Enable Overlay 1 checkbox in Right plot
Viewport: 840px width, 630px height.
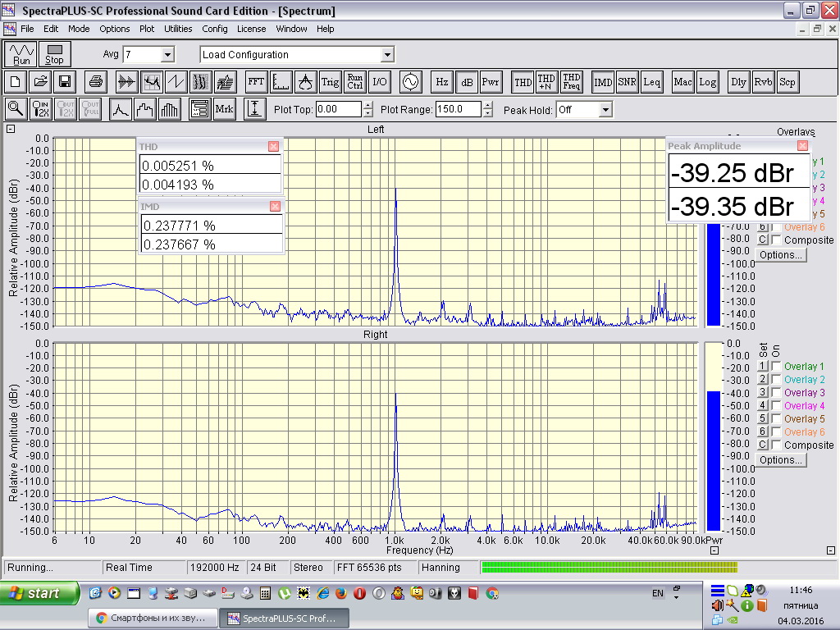pyautogui.click(x=776, y=367)
